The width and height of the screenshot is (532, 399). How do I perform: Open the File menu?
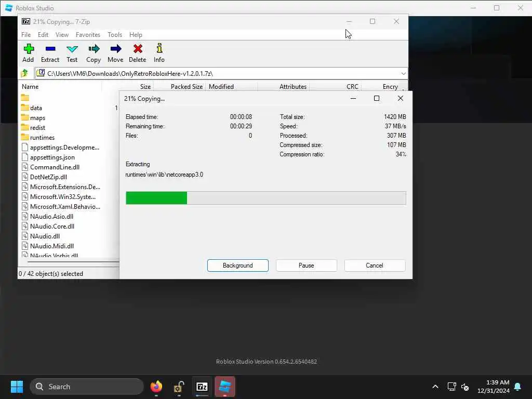point(26,35)
